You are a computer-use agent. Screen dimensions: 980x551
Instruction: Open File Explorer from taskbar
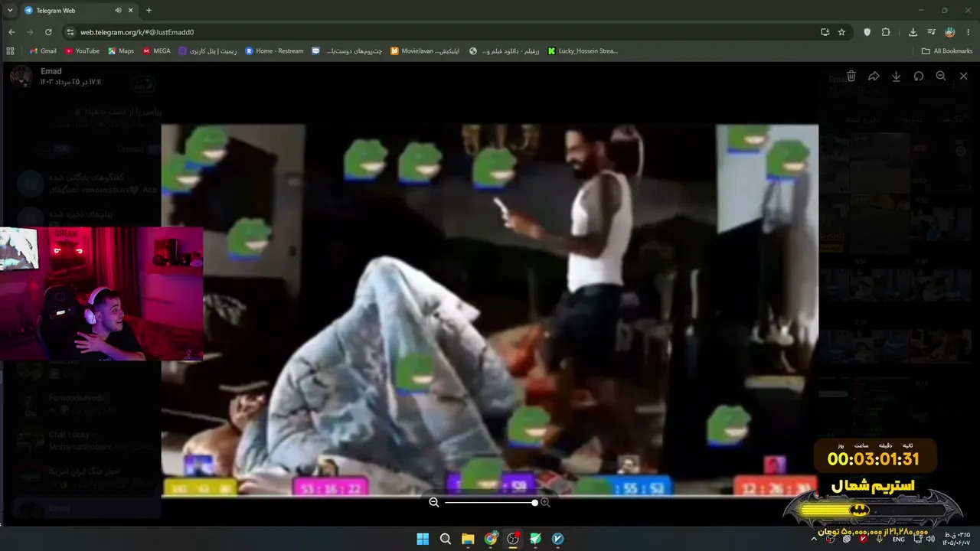[468, 539]
